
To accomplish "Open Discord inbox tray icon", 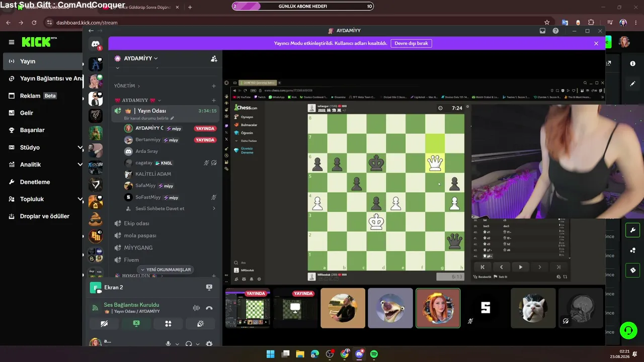I will pyautogui.click(x=542, y=31).
